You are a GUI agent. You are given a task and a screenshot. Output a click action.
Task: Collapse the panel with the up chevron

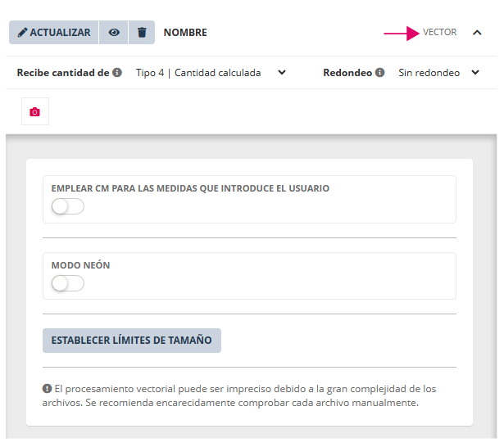pos(477,33)
